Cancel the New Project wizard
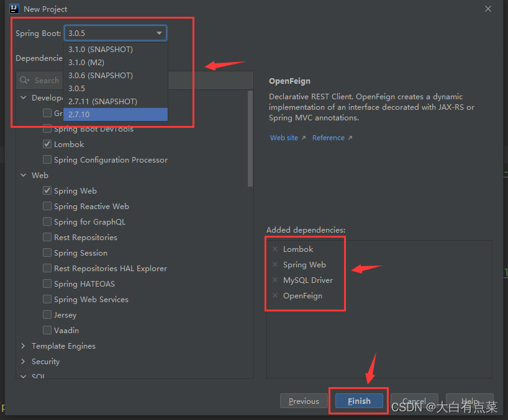The width and height of the screenshot is (508, 420). pyautogui.click(x=414, y=401)
